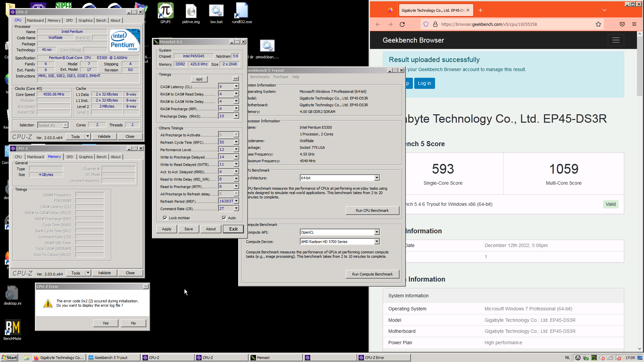Image resolution: width=644 pixels, height=362 pixels.
Task: Open the GPUPI desktop icon
Action: click(x=165, y=13)
